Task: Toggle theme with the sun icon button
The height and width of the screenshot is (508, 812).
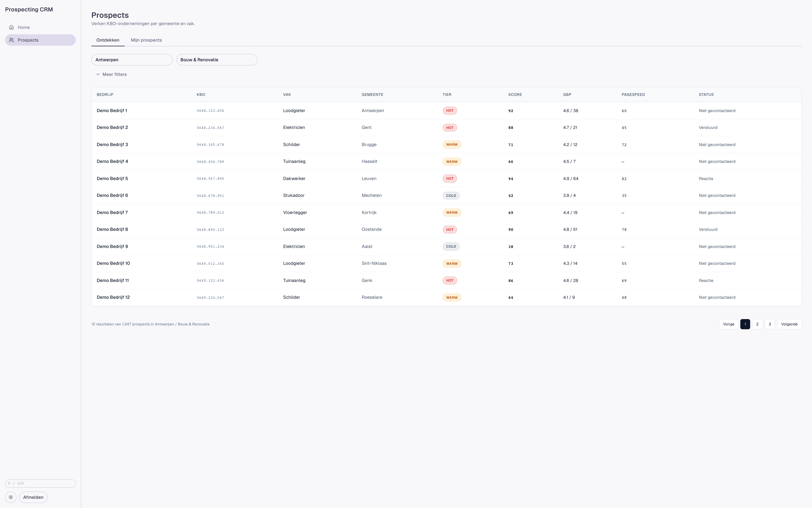Action: pyautogui.click(x=11, y=497)
